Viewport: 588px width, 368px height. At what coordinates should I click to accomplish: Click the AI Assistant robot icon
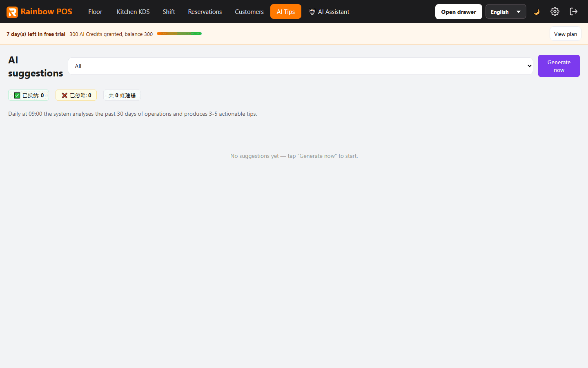click(312, 12)
